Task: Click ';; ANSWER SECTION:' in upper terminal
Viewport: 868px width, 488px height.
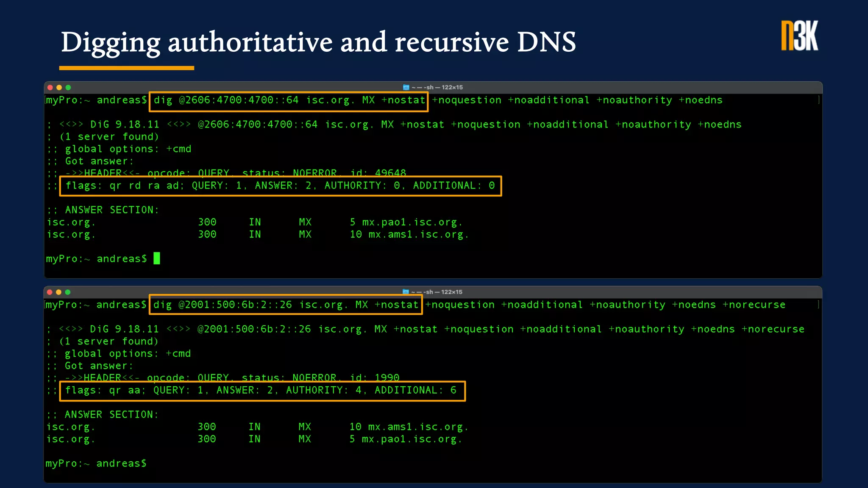Action: click(103, 210)
